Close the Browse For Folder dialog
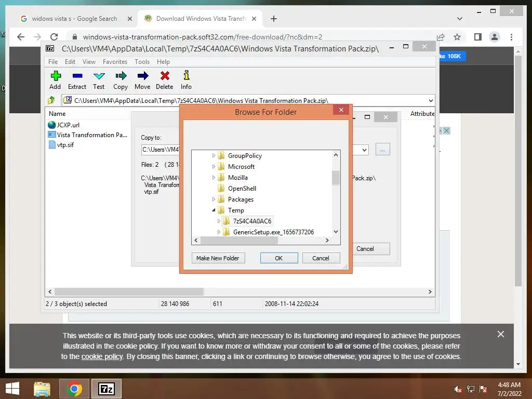532x399 pixels. [341, 110]
